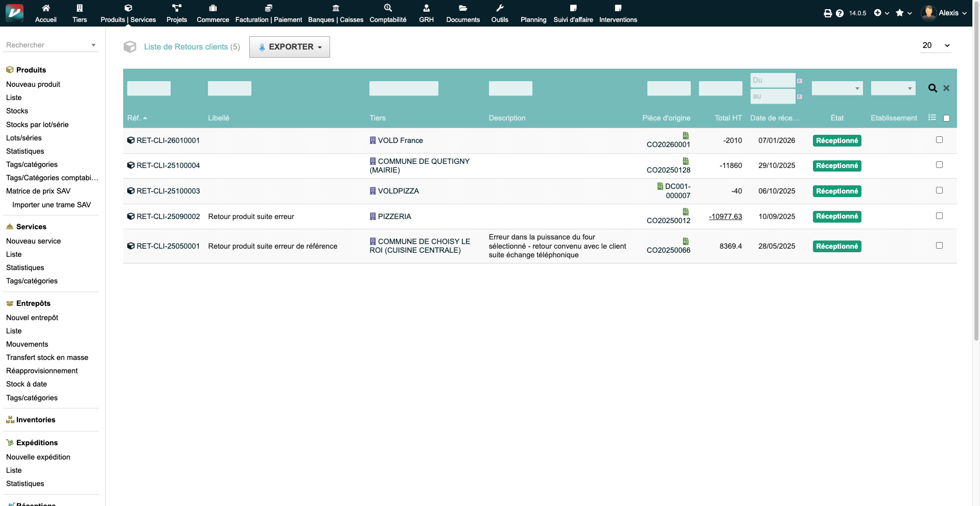Viewport: 980px width, 506px height.
Task: Open the help question mark icon
Action: (839, 13)
